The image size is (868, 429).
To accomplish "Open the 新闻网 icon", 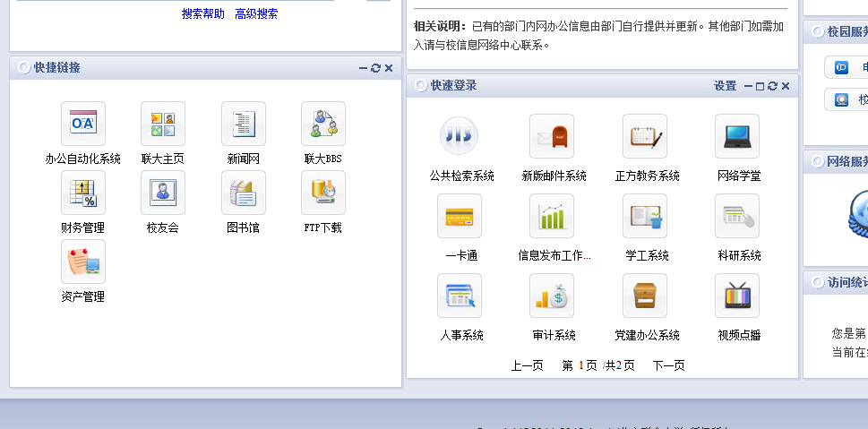I will (x=244, y=124).
